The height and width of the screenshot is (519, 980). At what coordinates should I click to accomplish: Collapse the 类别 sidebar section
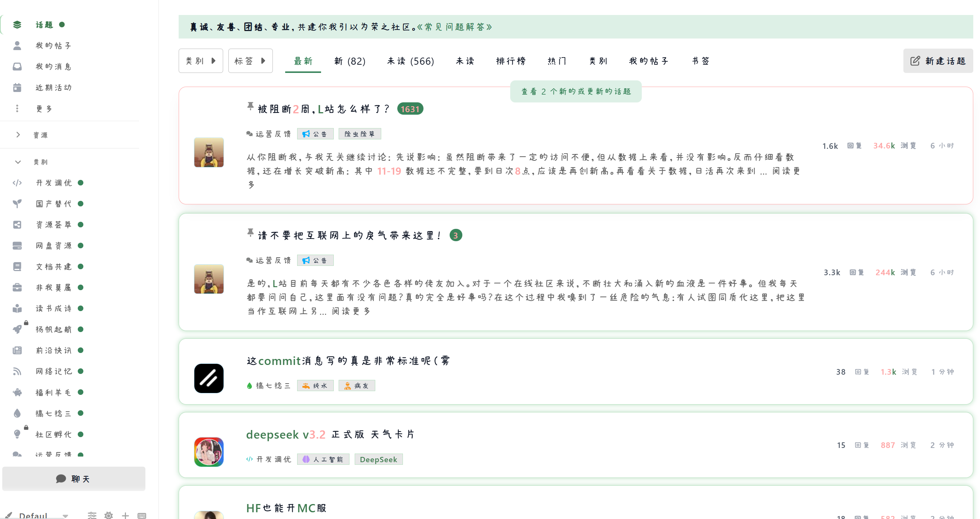[x=18, y=162]
